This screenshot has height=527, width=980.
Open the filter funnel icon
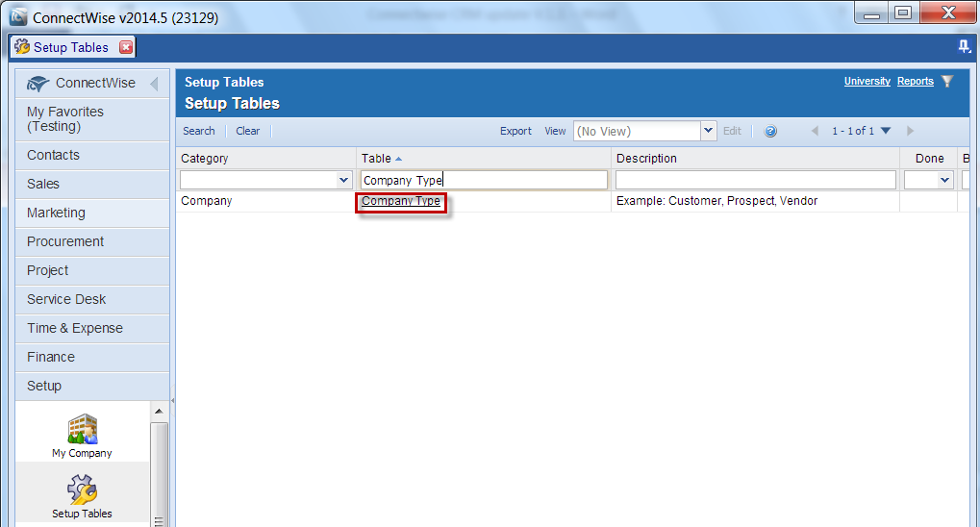[947, 82]
